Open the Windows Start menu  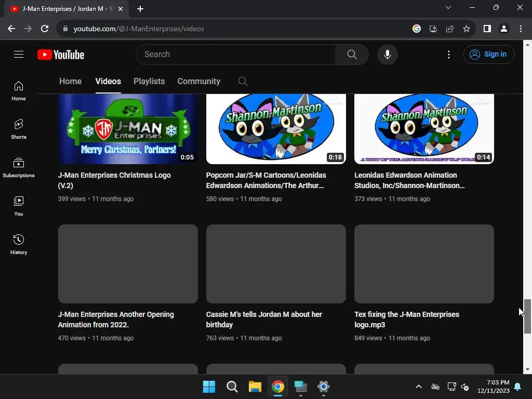209,387
